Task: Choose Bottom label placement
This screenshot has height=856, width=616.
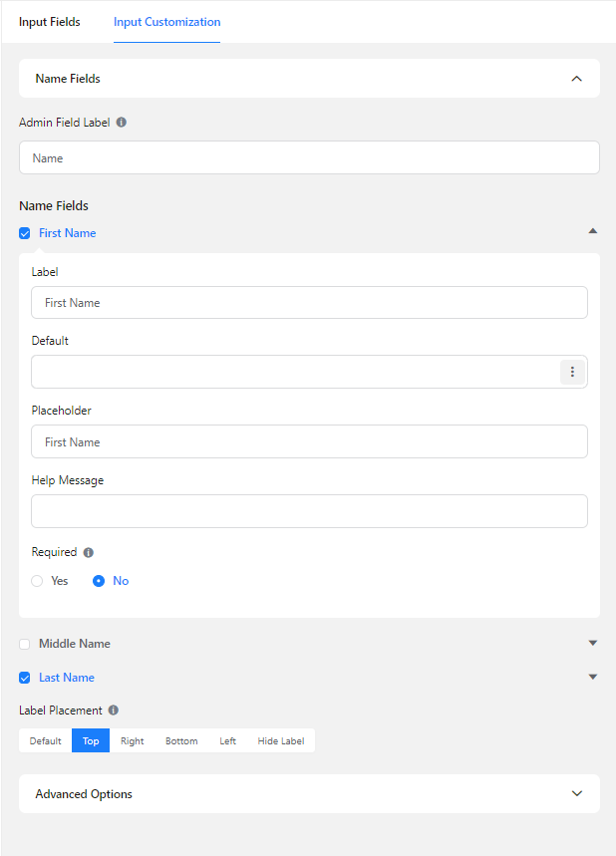Action: pyautogui.click(x=181, y=741)
